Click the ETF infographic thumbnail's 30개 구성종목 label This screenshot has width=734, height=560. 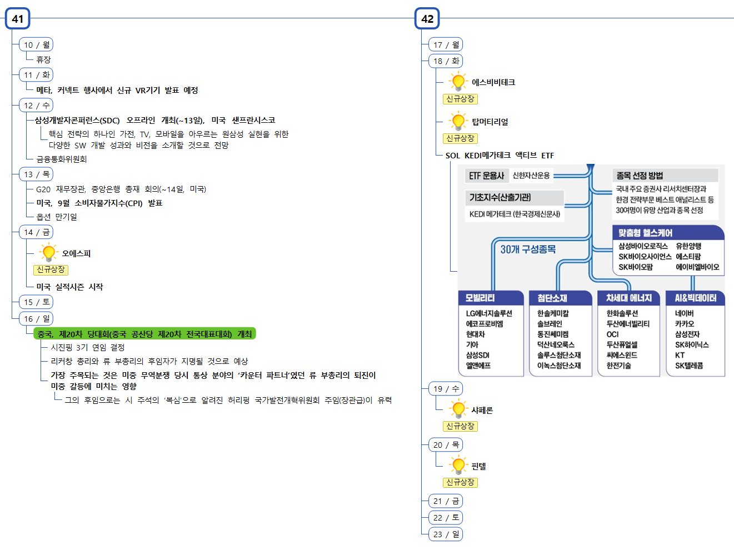[x=528, y=249]
